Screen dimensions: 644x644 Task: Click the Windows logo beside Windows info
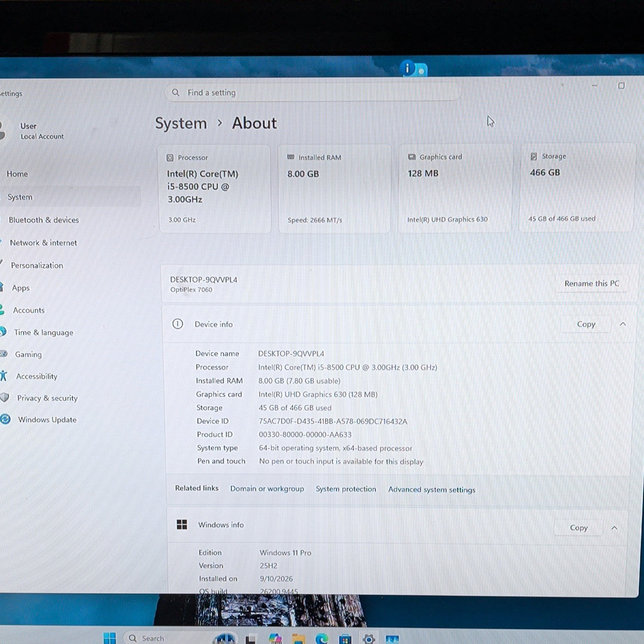coord(182,524)
